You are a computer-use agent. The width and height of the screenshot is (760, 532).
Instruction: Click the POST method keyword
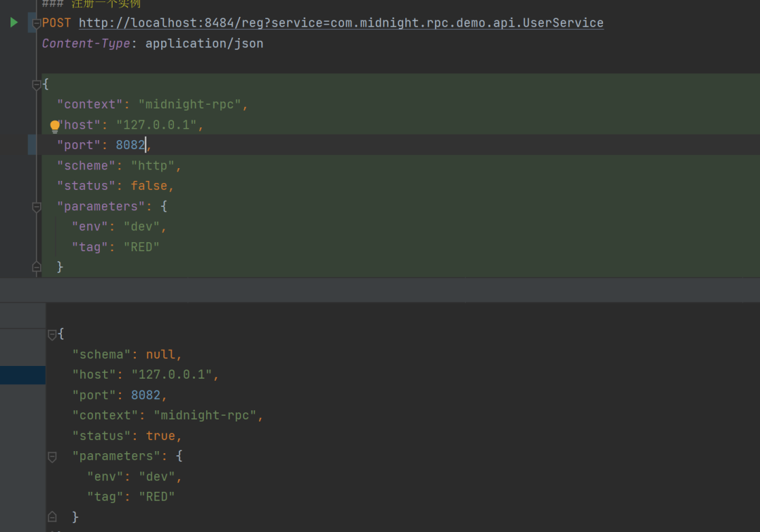pyautogui.click(x=56, y=23)
